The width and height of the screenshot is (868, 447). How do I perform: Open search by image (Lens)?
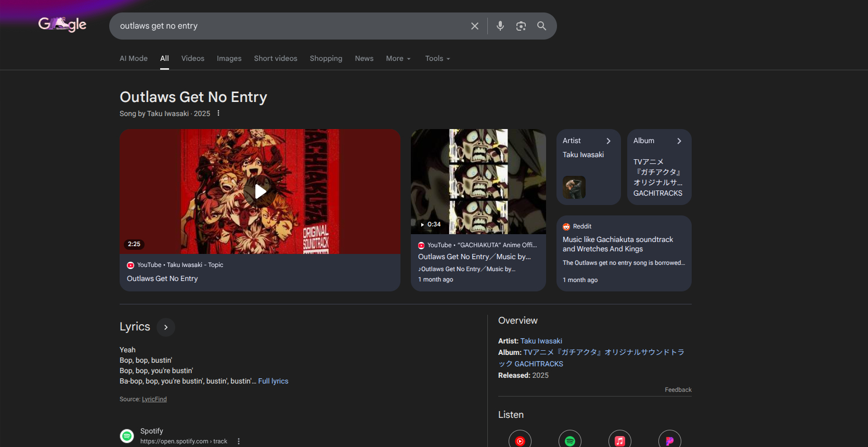coord(521,26)
